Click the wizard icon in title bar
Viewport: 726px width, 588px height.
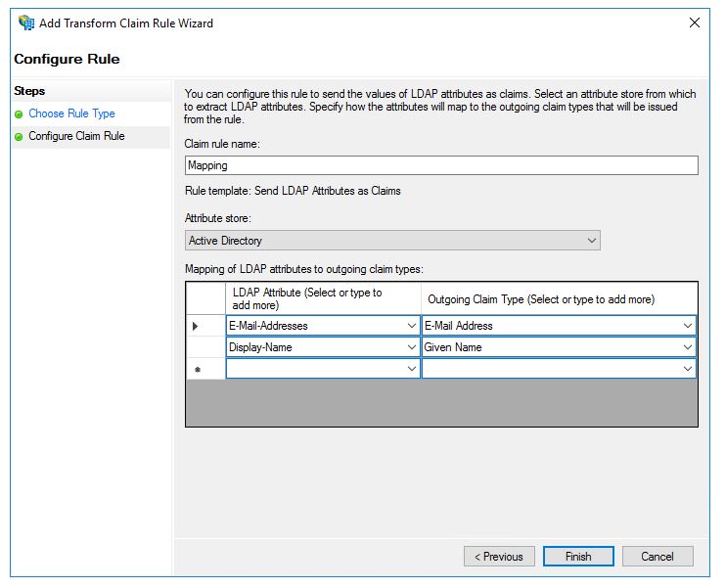[26, 23]
